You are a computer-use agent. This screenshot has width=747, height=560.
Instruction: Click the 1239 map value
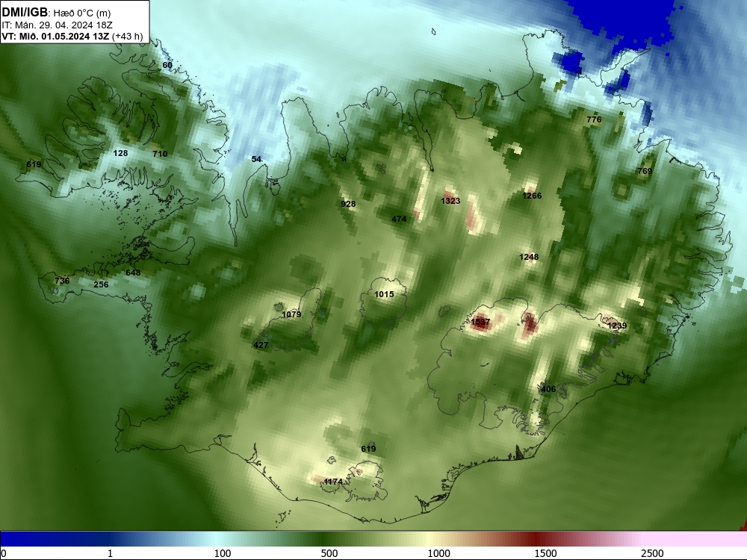click(617, 326)
